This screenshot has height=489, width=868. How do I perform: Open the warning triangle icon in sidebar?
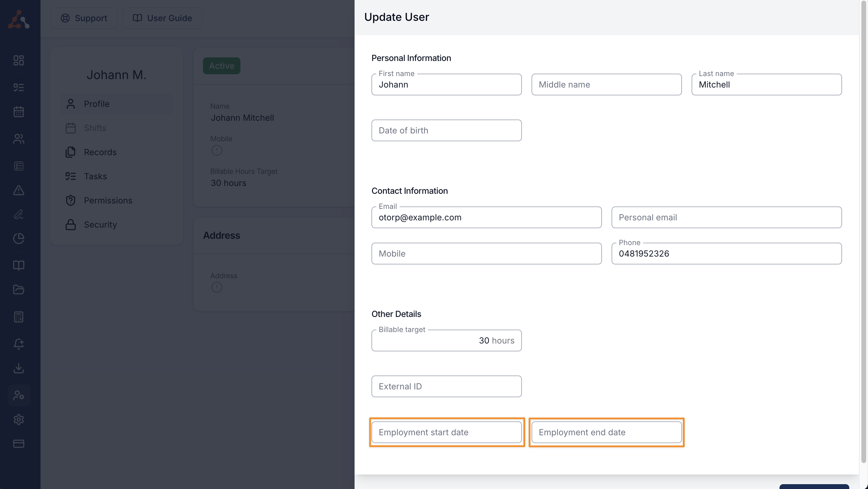coord(18,190)
